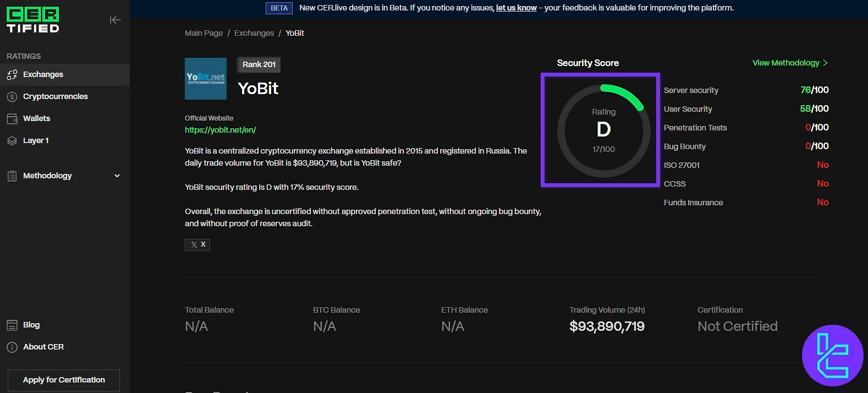Image resolution: width=868 pixels, height=393 pixels.
Task: Click the ISO 27001 'No' value
Action: pyautogui.click(x=823, y=165)
